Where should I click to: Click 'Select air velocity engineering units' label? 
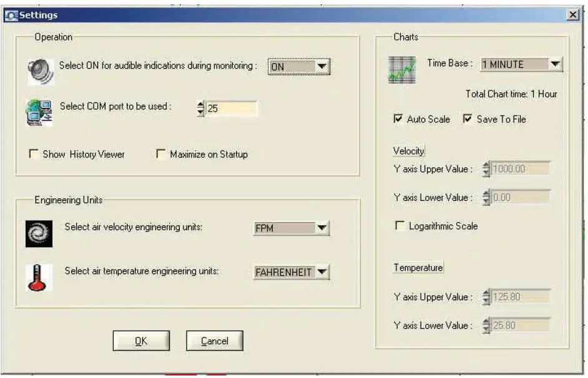(x=134, y=226)
